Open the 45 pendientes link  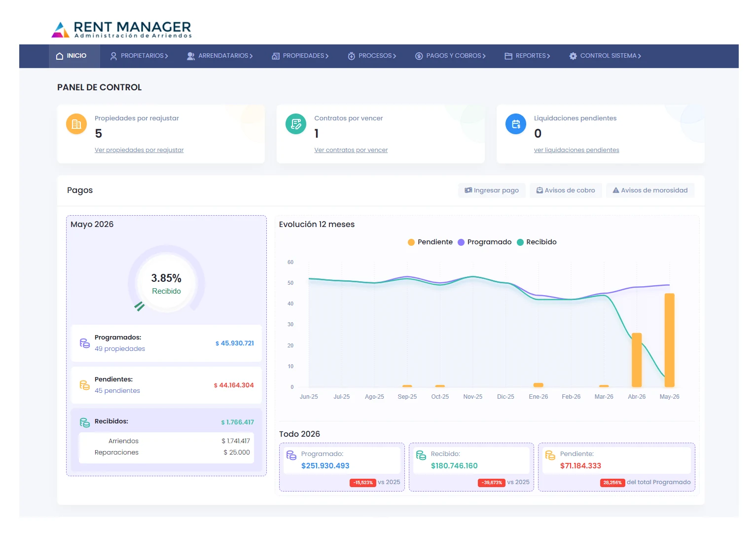click(117, 391)
